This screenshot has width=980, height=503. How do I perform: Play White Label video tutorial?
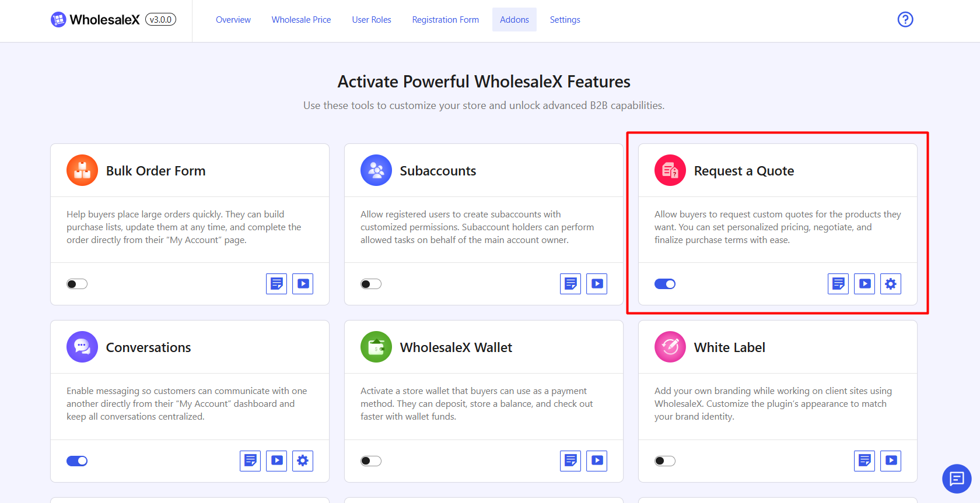[x=891, y=460]
